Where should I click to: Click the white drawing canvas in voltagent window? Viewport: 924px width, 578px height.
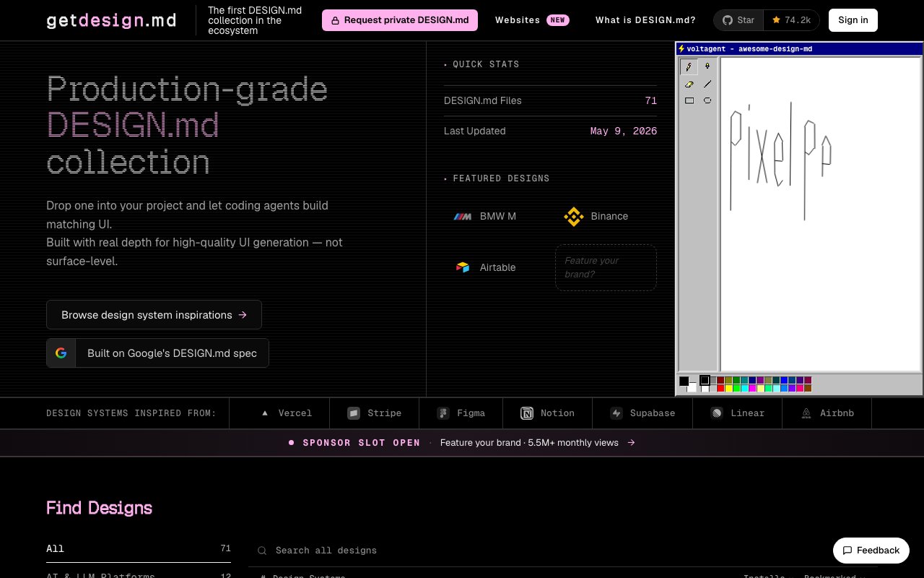tap(821, 214)
